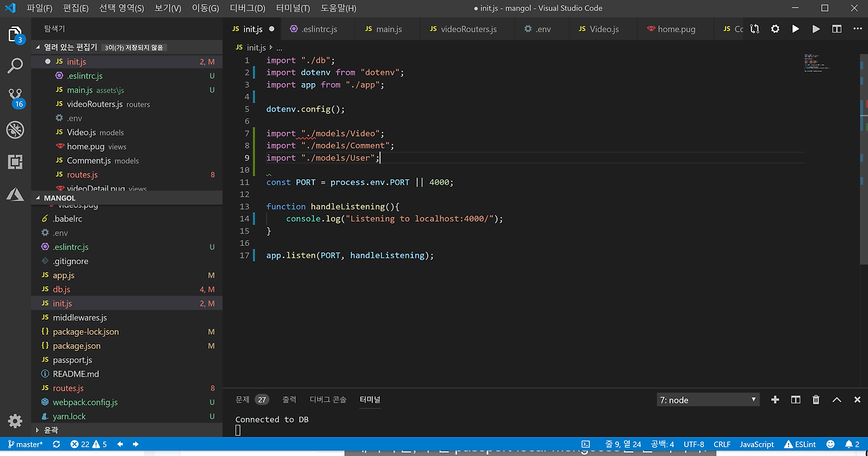Open the Search view in activity bar
The width and height of the screenshot is (868, 456).
pyautogui.click(x=15, y=66)
